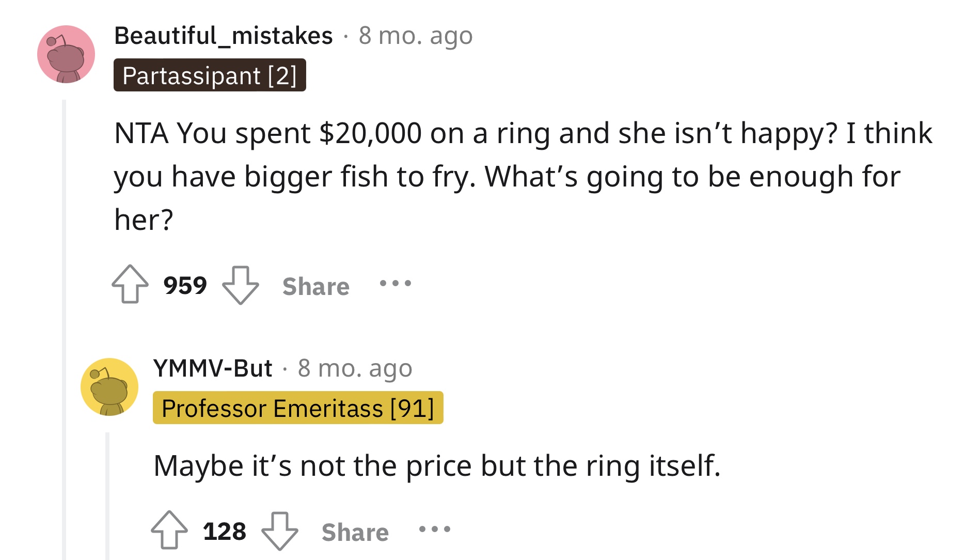Open the reply's 8 mo. ago timestamp
This screenshot has width=980, height=560.
355,368
